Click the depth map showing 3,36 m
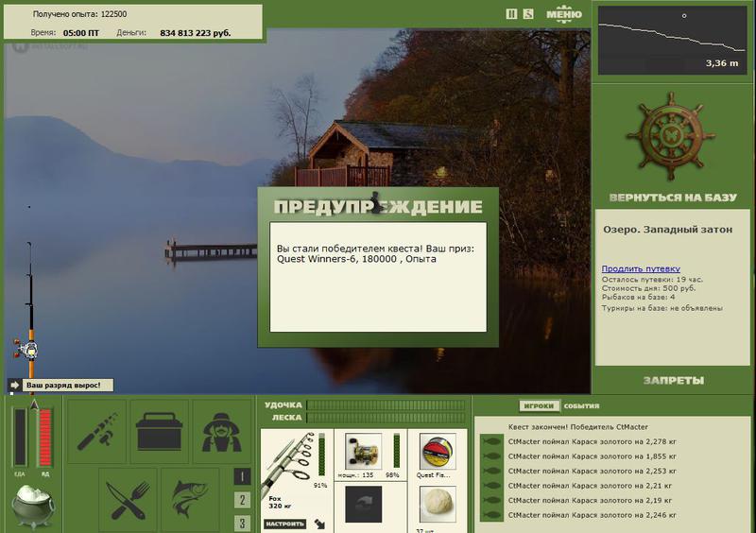 pyautogui.click(x=672, y=40)
